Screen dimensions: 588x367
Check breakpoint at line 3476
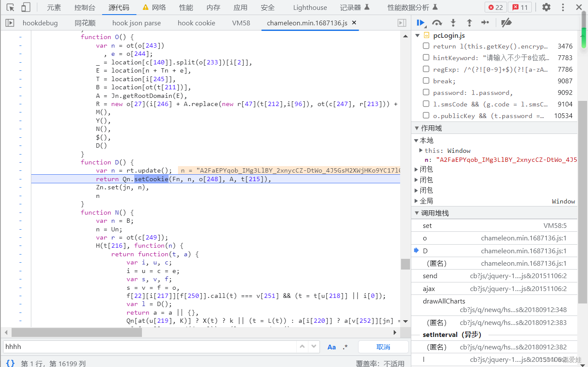(426, 46)
